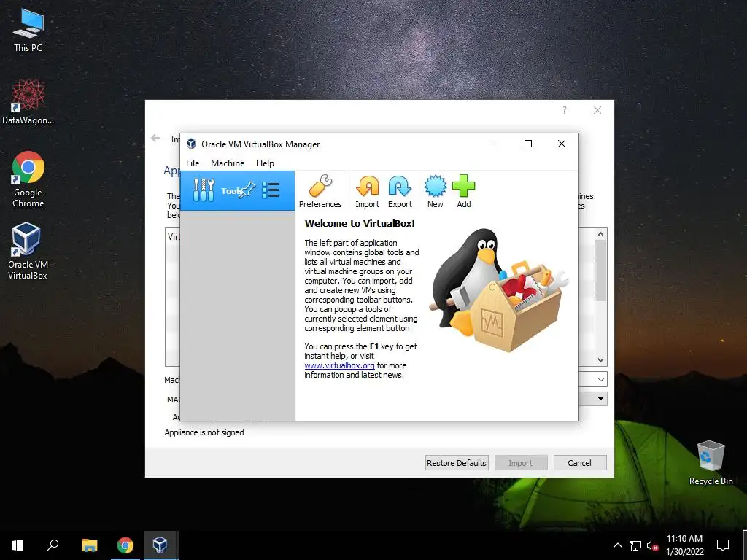Open VirtualBox Preferences from the toolbar
Viewport: 747px width, 560px height.
(x=320, y=192)
